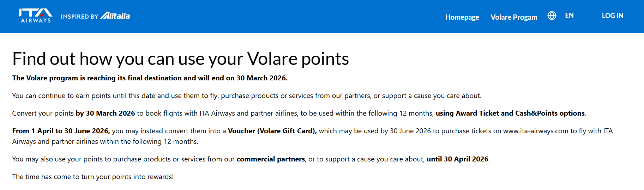The image size is (644, 190).
Task: Go to the Homepage menu item
Action: [x=462, y=17]
